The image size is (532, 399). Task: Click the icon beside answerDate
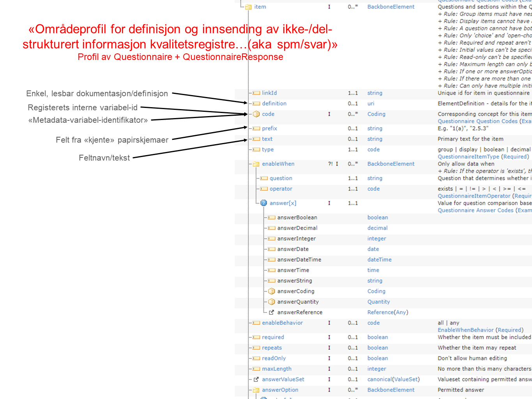tap(272, 249)
